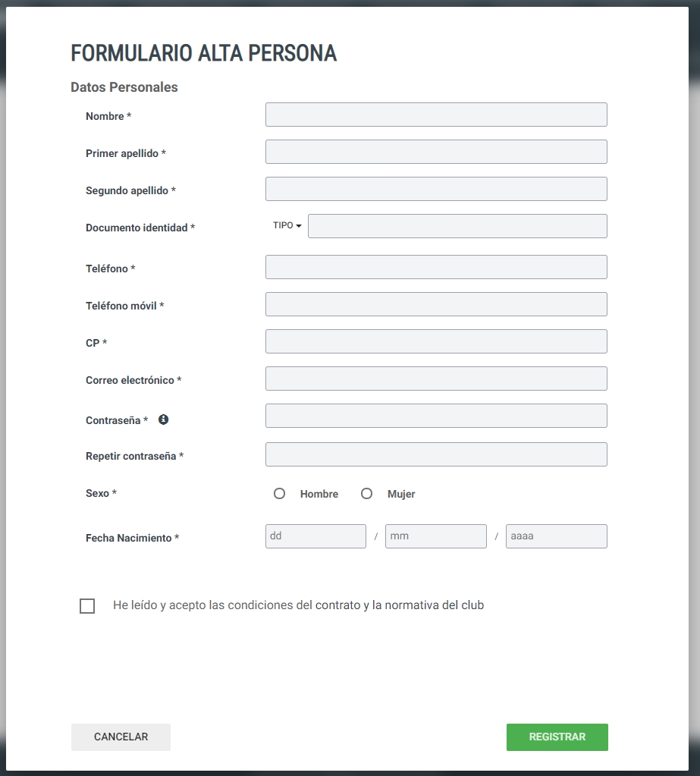Click the Correo electrónico field
This screenshot has width=700, height=776.
coord(436,379)
